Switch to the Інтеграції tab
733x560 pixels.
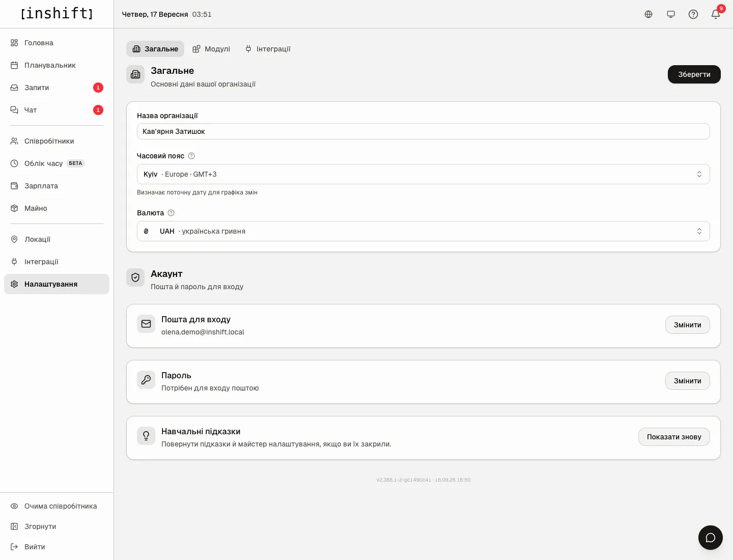coord(268,49)
